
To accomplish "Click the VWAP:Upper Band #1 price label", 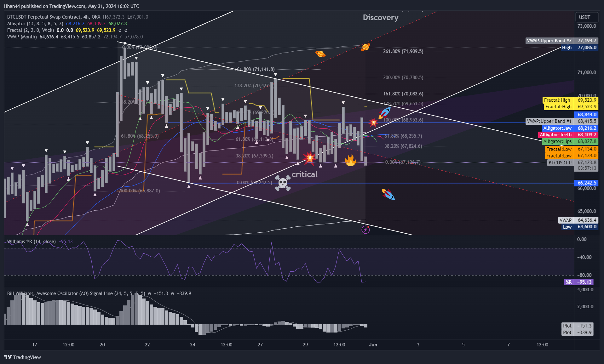I will coord(562,121).
